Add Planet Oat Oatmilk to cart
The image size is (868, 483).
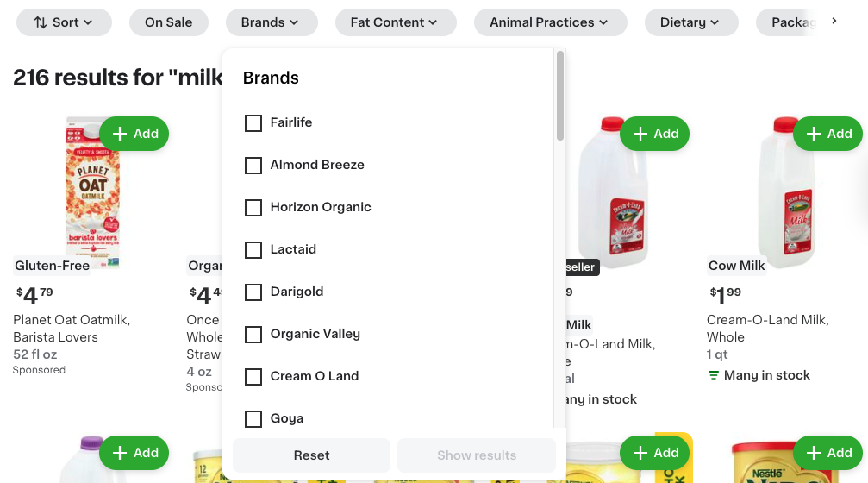tap(134, 134)
